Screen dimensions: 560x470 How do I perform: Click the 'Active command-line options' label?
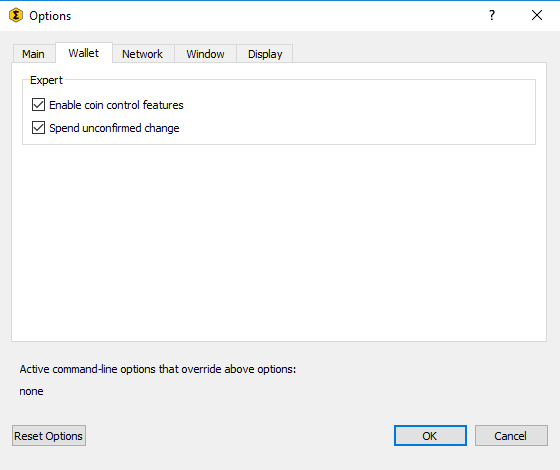pos(158,369)
